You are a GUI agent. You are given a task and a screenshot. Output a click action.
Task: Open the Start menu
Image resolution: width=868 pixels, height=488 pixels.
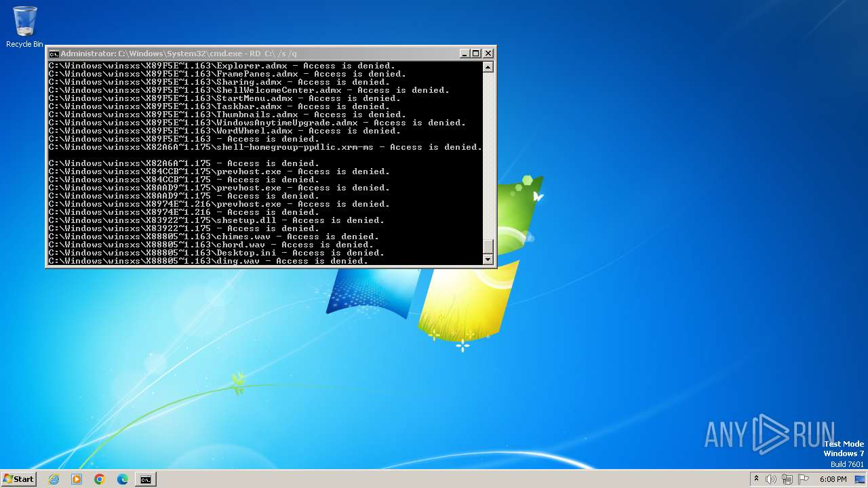18,479
